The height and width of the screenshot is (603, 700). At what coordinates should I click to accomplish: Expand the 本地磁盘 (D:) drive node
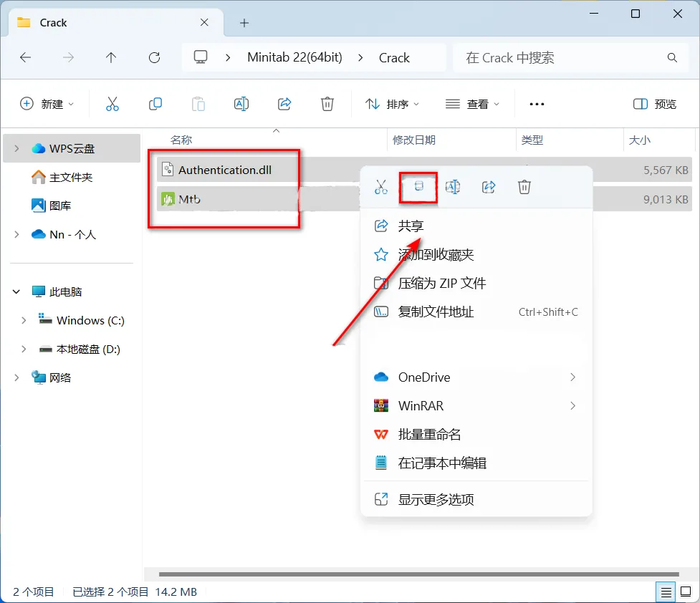(24, 349)
